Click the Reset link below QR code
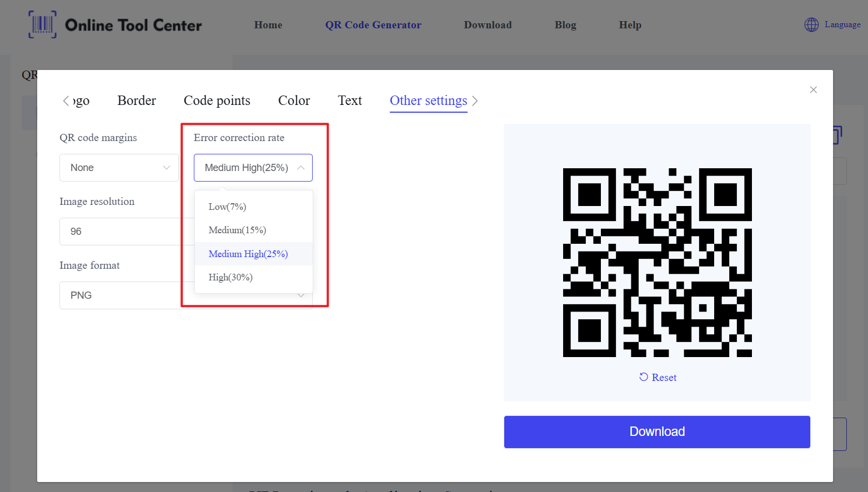Viewport: 868px width, 492px height. pyautogui.click(x=664, y=378)
